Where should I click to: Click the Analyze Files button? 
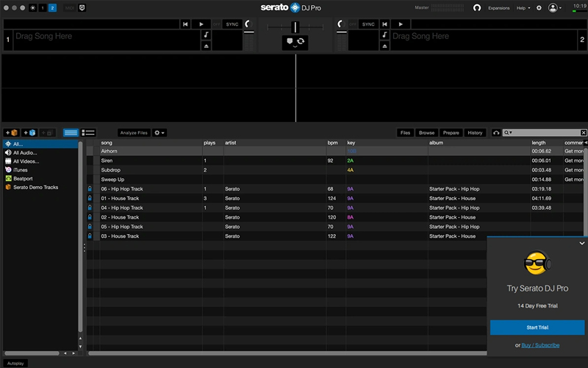click(x=134, y=132)
